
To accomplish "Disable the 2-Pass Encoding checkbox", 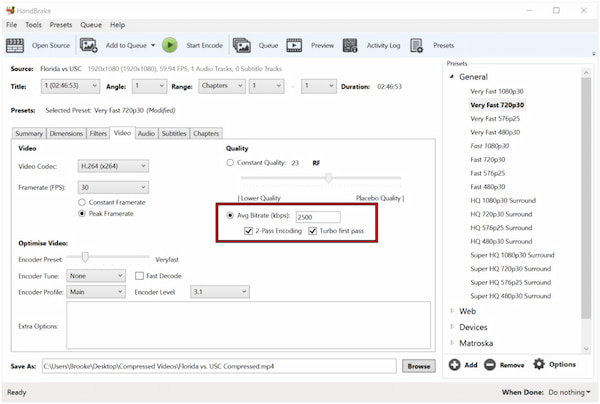I will tap(248, 231).
